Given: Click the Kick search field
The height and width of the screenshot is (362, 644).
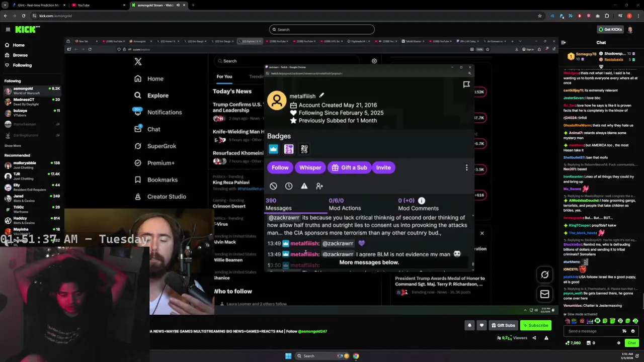Looking at the screenshot, I should [322, 30].
